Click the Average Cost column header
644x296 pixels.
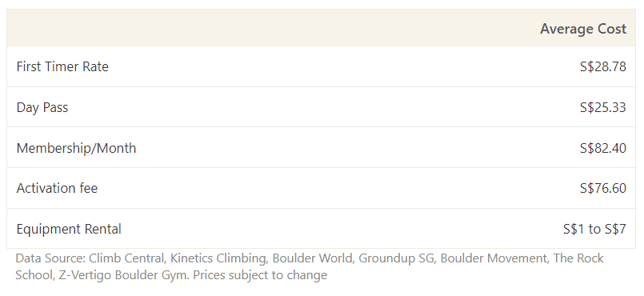583,29
